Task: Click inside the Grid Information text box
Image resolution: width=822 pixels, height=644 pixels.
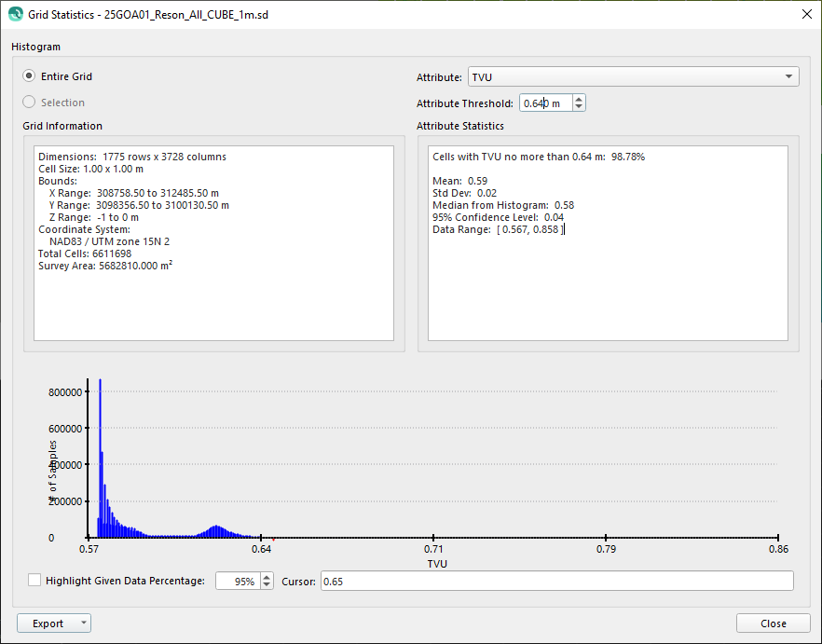Action: 213,242
